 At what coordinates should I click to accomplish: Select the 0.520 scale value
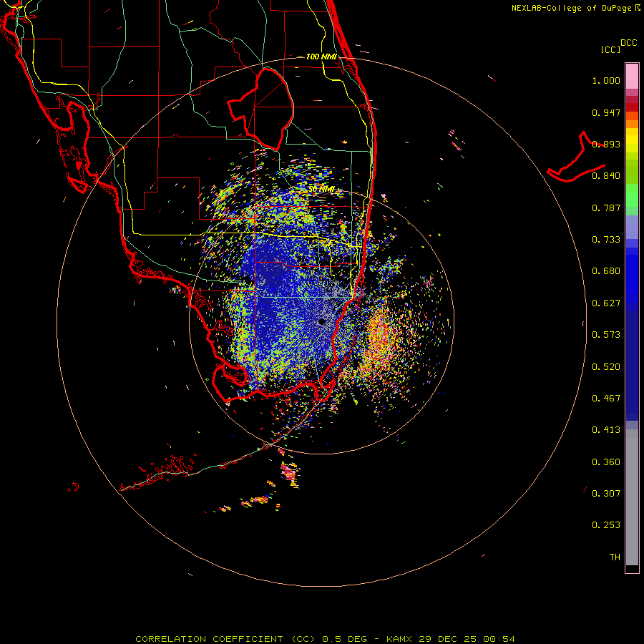pyautogui.click(x=606, y=367)
